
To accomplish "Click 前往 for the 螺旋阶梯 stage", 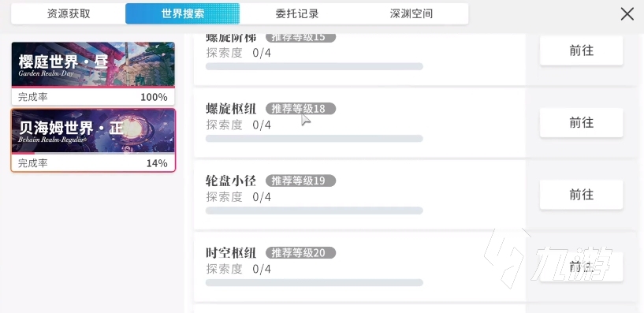I will [x=581, y=50].
